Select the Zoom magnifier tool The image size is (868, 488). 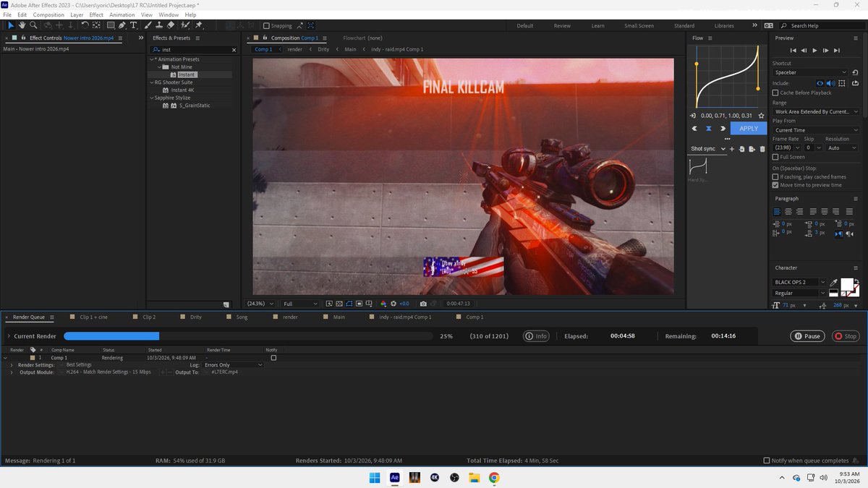click(33, 25)
